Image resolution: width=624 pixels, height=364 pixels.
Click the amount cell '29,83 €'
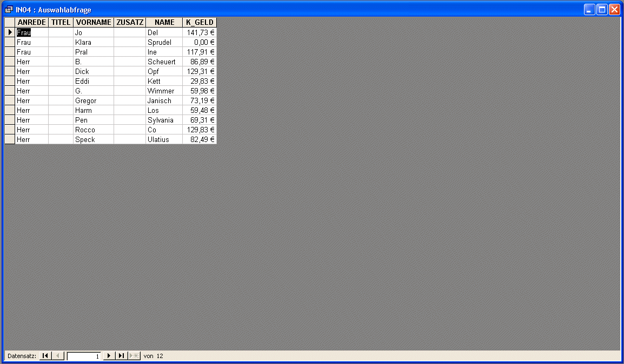coord(200,81)
